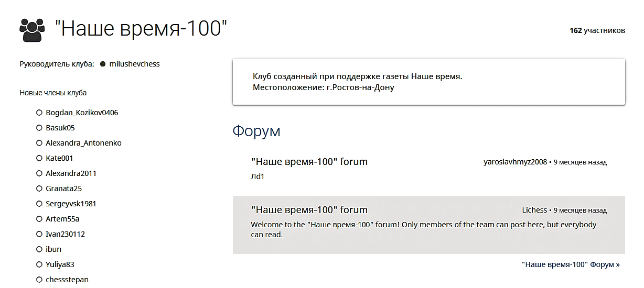Click status circle next to Kate001
This screenshot has width=644, height=288.
coord(39,158)
